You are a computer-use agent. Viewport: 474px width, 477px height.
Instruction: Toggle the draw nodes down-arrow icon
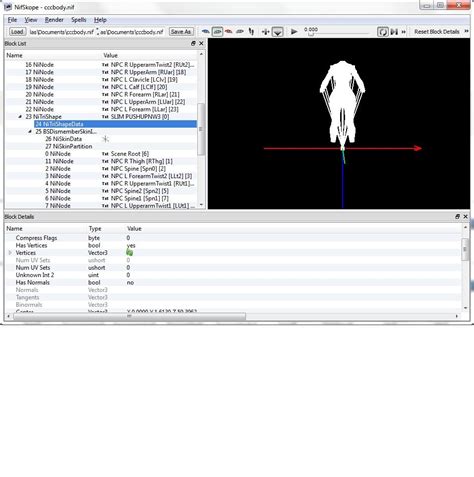pos(278,32)
